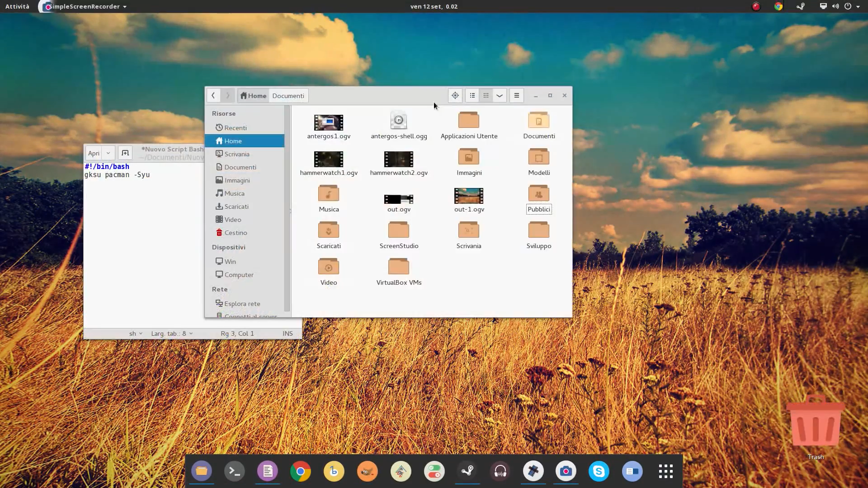Open the Trash desktop icon
Image resolution: width=868 pixels, height=488 pixels.
click(816, 427)
